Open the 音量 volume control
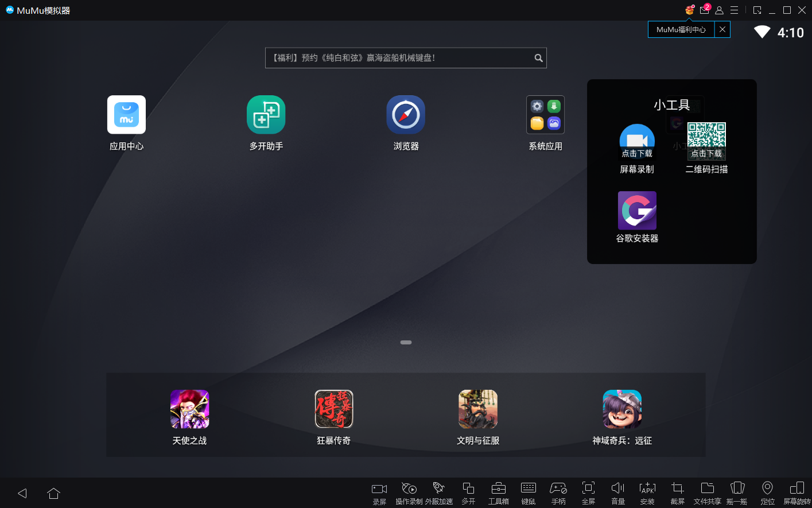The width and height of the screenshot is (812, 508). pyautogui.click(x=618, y=493)
